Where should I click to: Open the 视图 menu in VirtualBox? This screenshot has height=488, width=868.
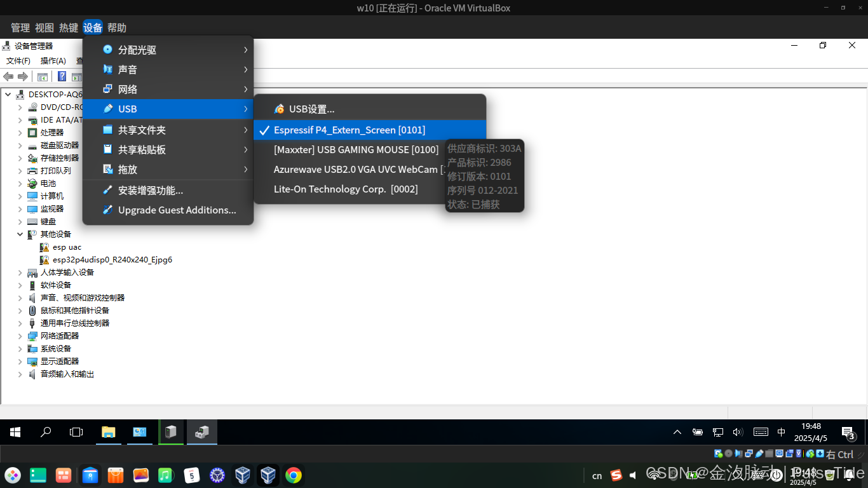44,28
